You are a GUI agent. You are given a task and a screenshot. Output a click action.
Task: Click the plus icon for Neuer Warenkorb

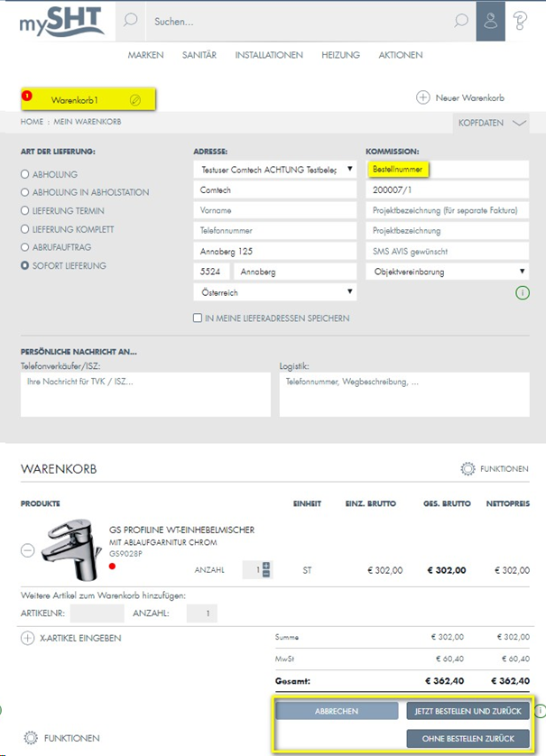pyautogui.click(x=423, y=97)
